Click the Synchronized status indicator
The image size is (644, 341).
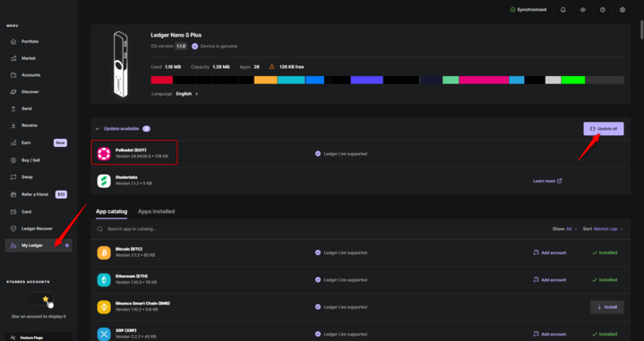point(528,10)
